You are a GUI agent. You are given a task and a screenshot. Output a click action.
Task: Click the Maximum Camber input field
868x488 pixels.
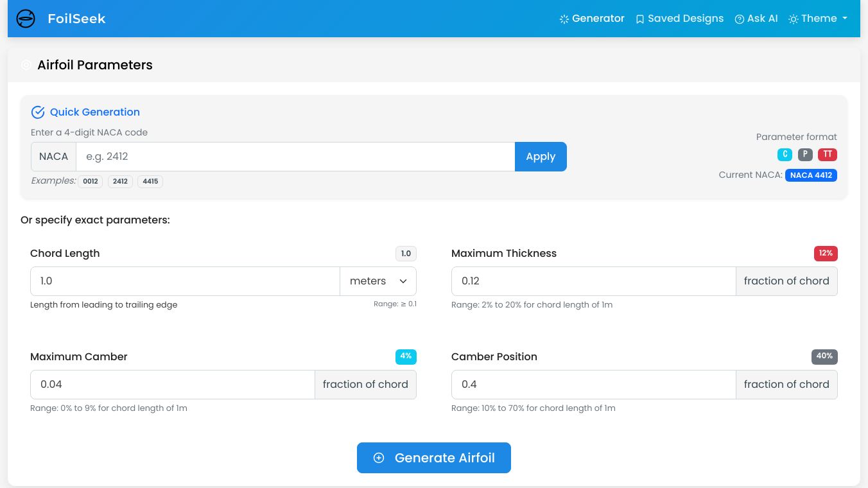pyautogui.click(x=173, y=385)
